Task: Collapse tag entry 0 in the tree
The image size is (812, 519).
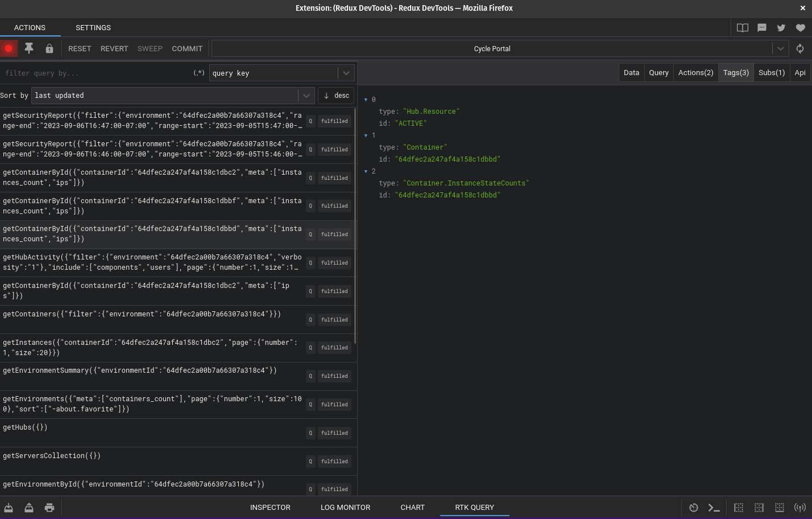Action: (x=366, y=100)
